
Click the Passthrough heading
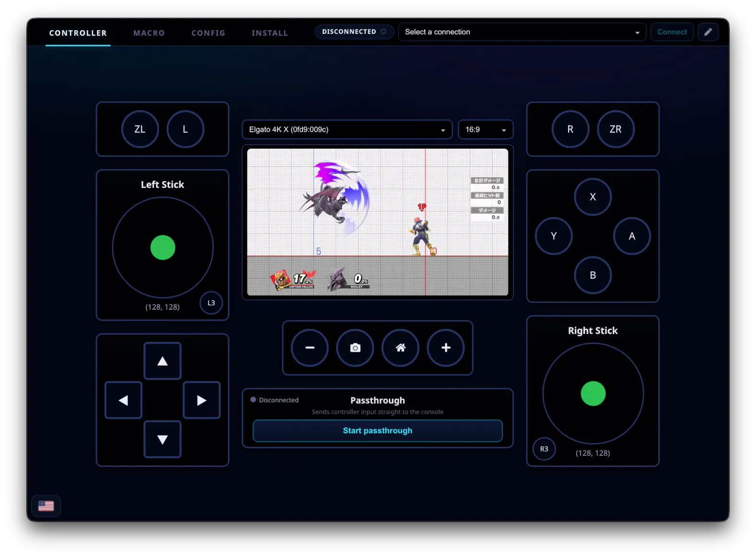[378, 400]
